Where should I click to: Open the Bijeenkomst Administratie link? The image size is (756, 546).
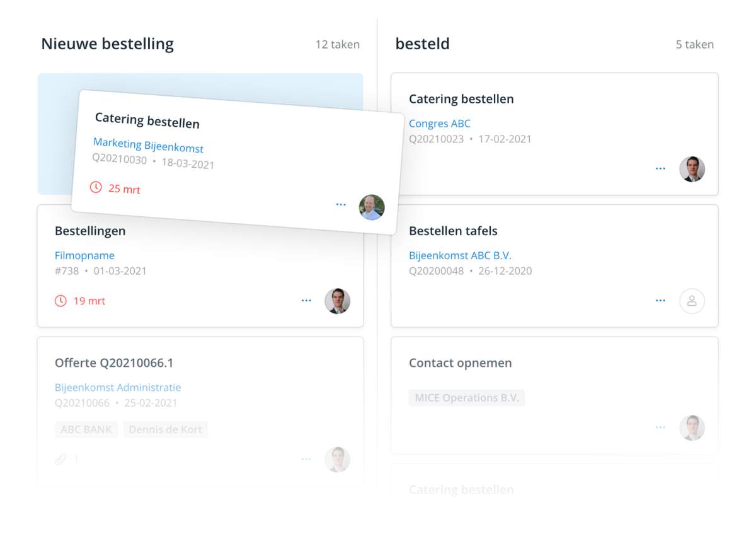[118, 387]
